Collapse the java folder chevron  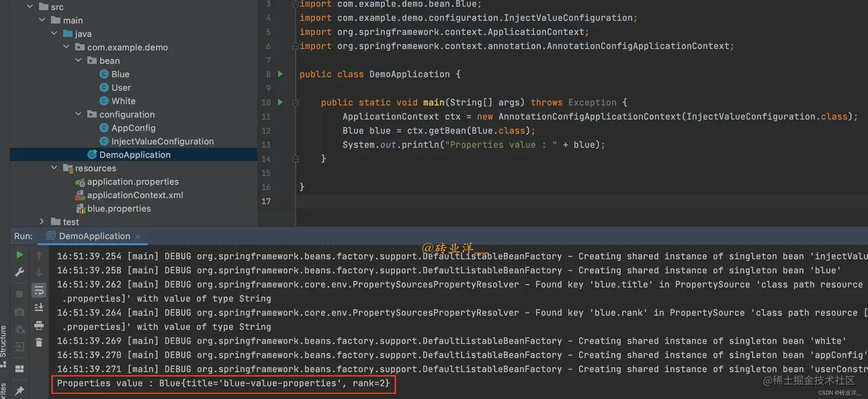point(55,34)
